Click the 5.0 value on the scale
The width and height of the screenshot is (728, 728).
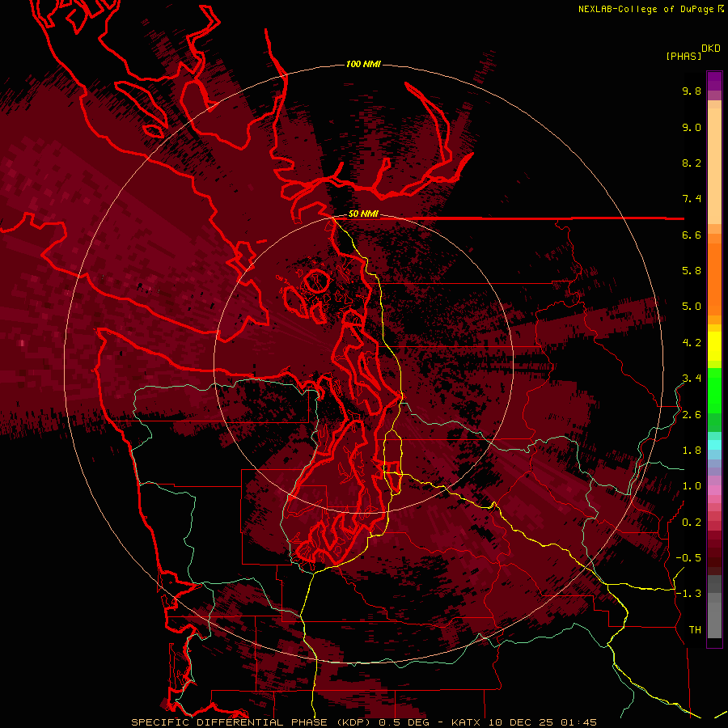point(692,307)
